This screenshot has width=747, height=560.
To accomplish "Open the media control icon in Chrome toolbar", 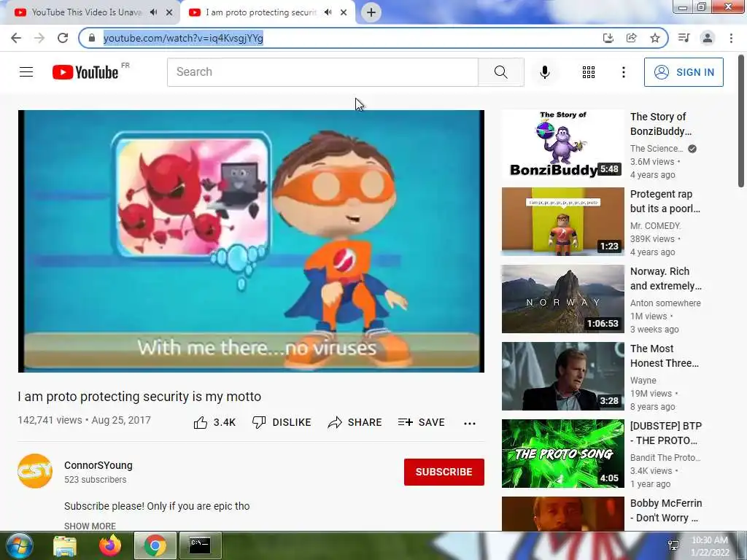I will tap(684, 38).
